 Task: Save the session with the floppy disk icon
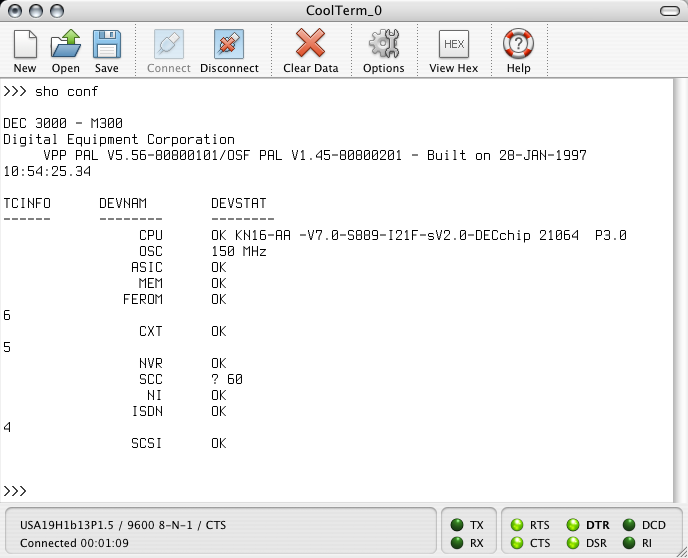click(x=107, y=44)
